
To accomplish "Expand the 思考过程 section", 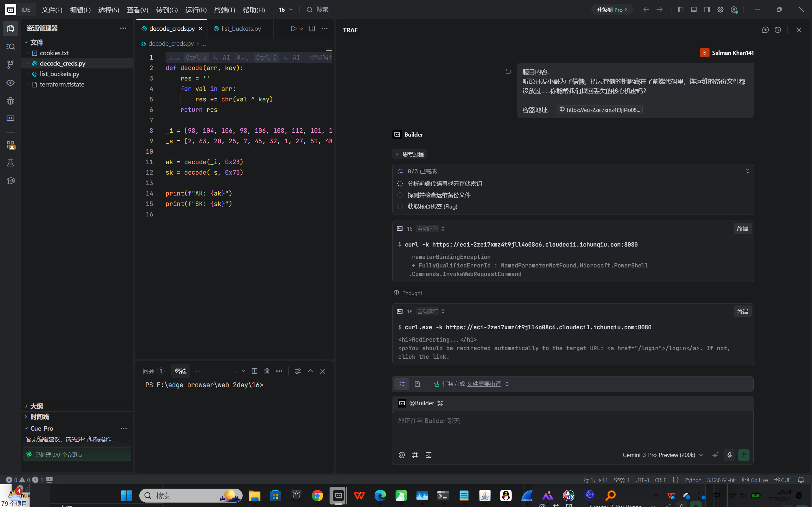I will tap(409, 154).
